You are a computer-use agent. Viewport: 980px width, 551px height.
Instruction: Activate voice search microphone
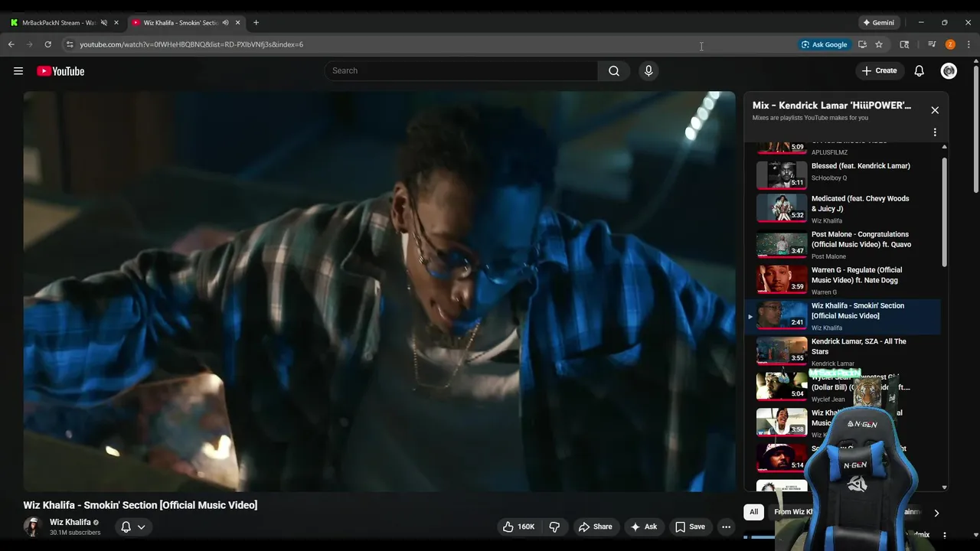648,70
